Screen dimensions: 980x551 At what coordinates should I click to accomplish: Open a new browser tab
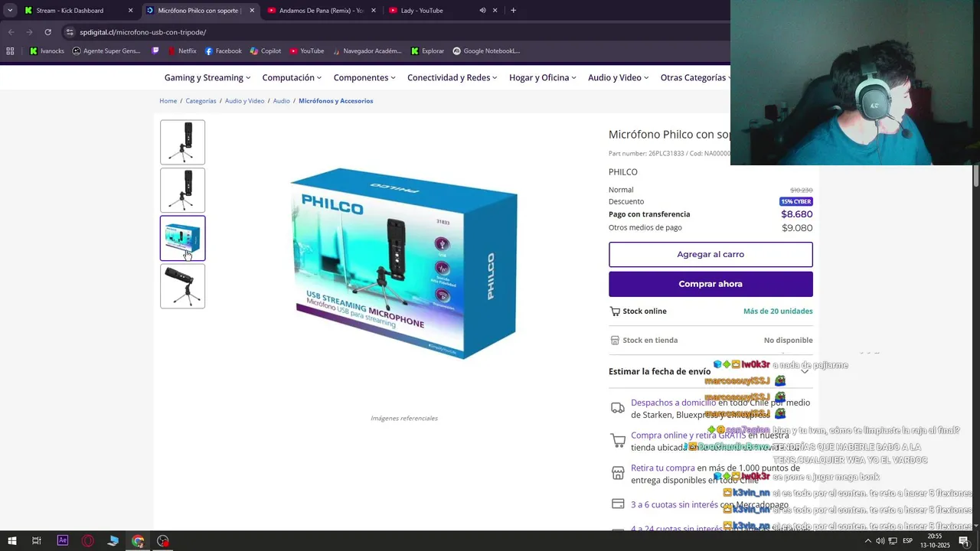[x=513, y=11]
